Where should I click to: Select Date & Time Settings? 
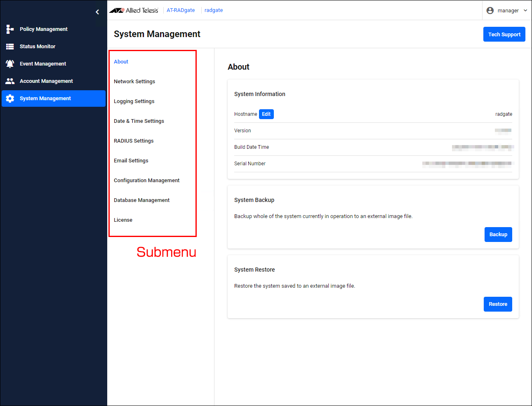(139, 121)
